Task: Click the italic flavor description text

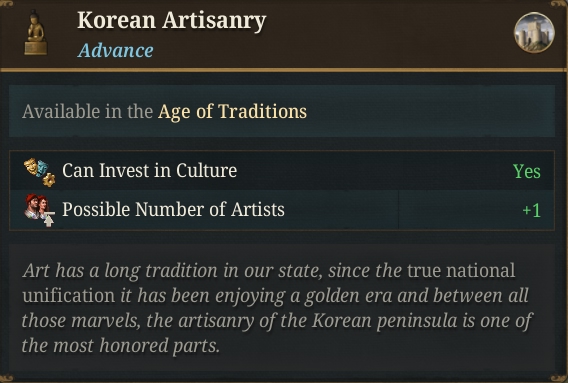Action: pyautogui.click(x=277, y=308)
